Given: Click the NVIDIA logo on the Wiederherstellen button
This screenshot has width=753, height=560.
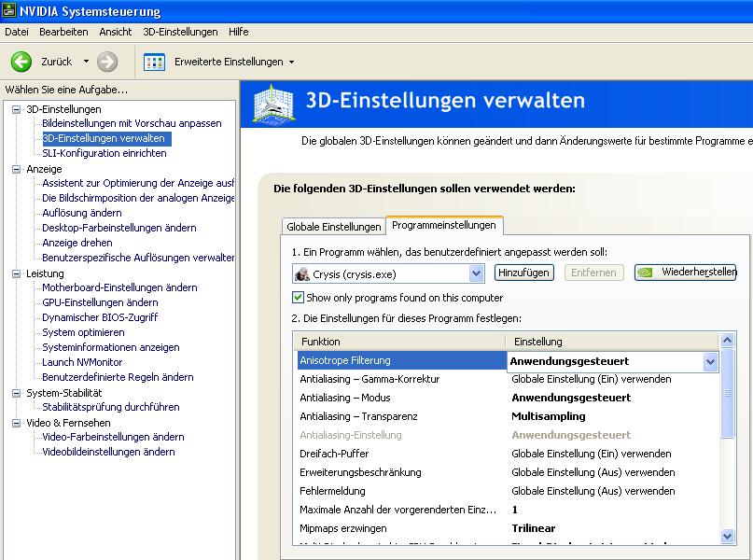Looking at the screenshot, I should 645,273.
